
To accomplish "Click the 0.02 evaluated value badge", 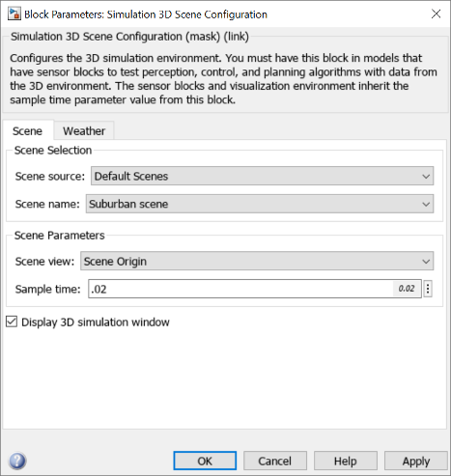I will [x=407, y=289].
